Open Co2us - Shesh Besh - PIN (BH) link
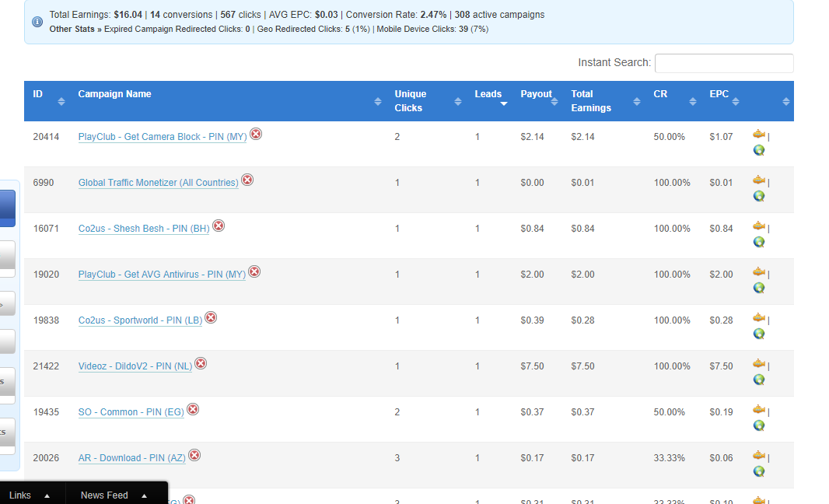 click(144, 229)
